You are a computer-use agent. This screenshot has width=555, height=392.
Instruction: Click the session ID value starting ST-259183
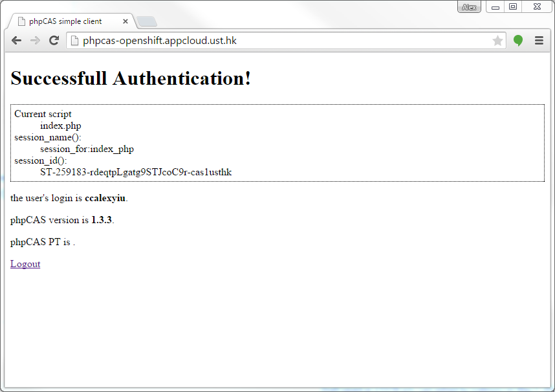click(136, 172)
